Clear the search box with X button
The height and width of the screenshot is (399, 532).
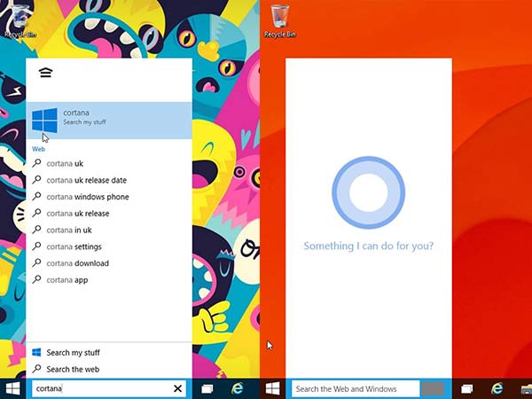(x=177, y=388)
